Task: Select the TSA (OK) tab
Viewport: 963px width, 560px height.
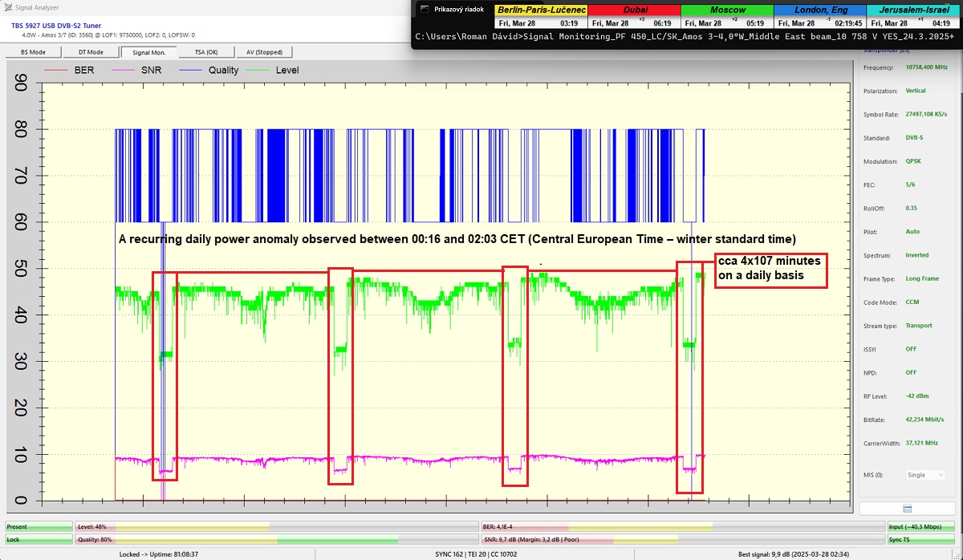Action: (x=205, y=52)
